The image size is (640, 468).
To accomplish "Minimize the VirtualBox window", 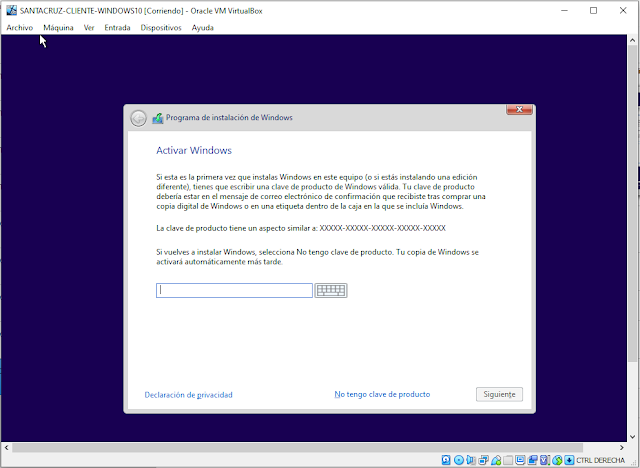I will pos(564,11).
